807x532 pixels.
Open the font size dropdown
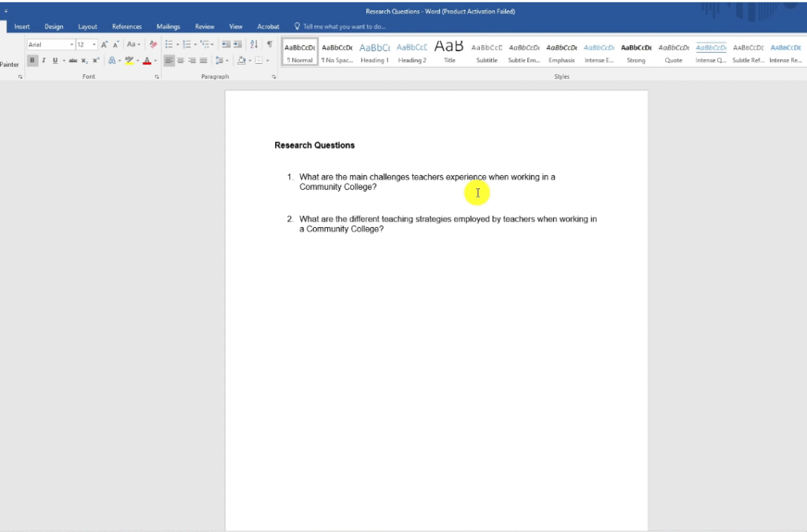(95, 45)
